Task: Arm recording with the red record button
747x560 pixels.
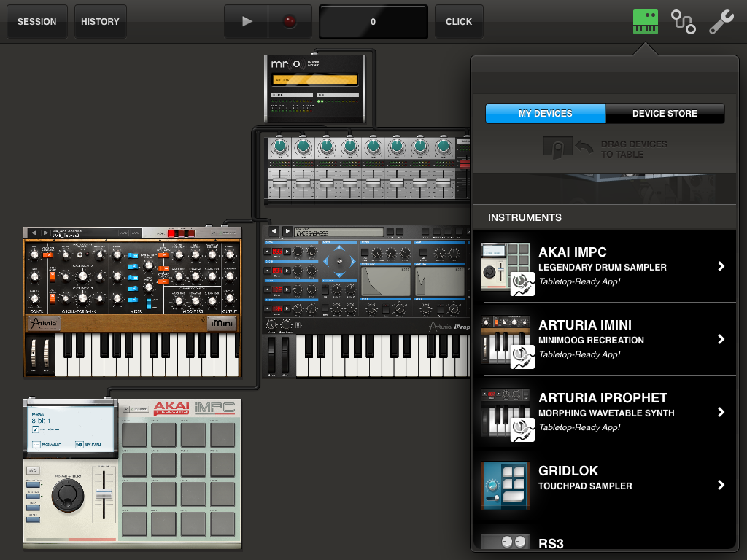Action: click(290, 21)
